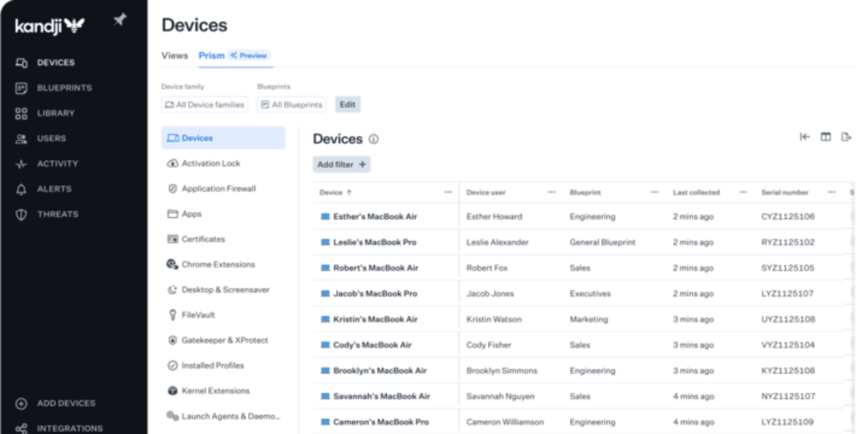This screenshot has height=434, width=868.
Task: Open Alerts bell in sidebar
Action: pos(21,189)
